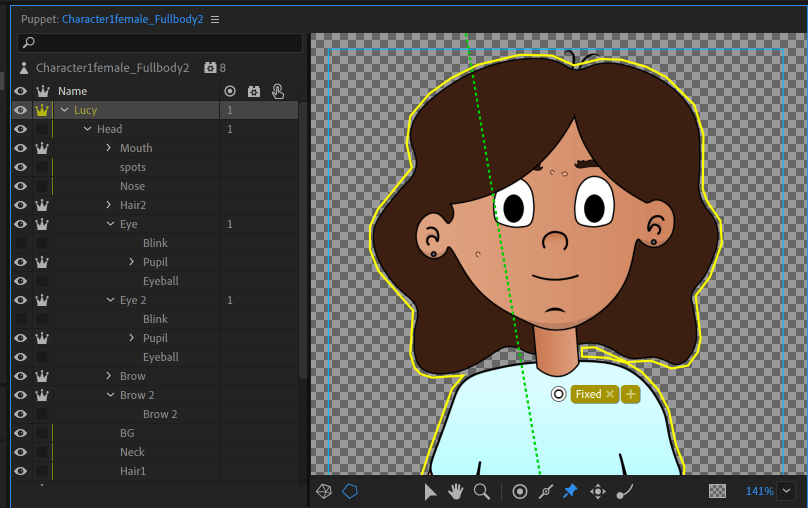Collapse the Lucy group
The image size is (808, 508).
click(64, 110)
